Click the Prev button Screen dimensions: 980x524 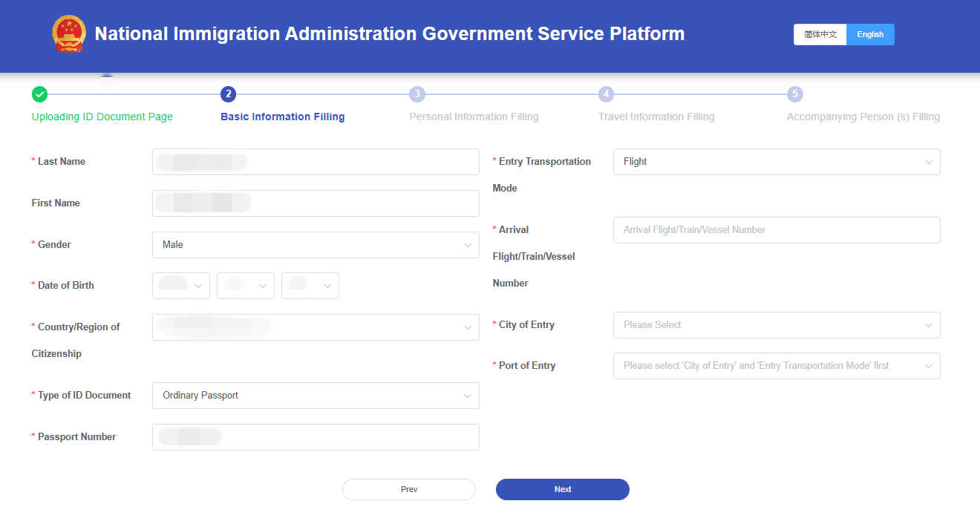pos(408,490)
